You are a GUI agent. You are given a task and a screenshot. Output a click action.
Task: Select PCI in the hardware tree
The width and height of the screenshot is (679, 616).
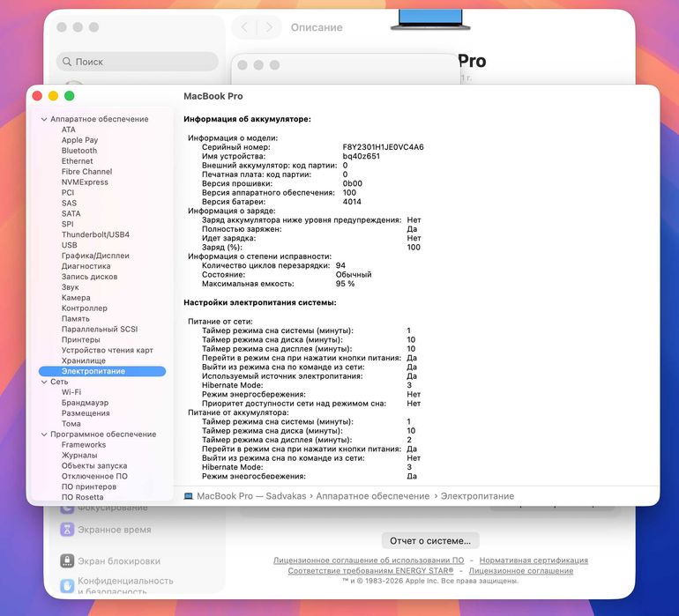click(x=68, y=193)
